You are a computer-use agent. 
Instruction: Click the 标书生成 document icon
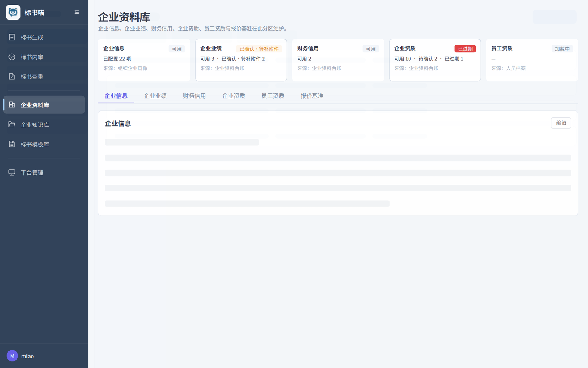click(12, 37)
